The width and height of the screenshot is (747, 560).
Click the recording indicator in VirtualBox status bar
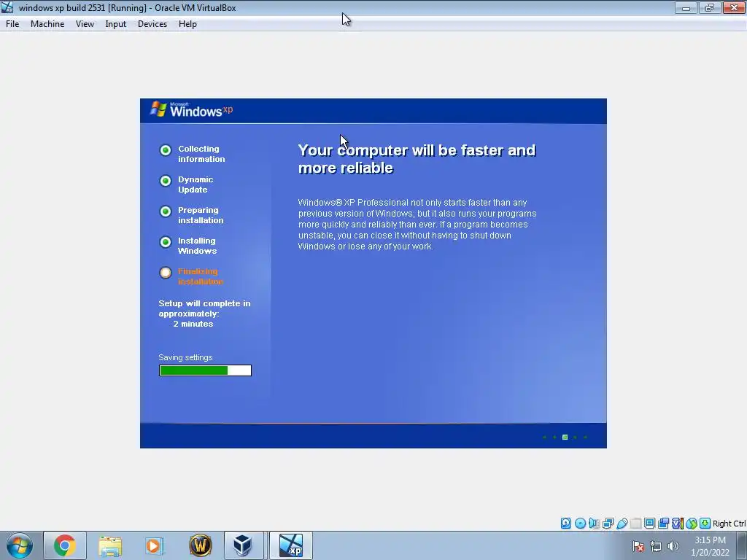pos(663,524)
